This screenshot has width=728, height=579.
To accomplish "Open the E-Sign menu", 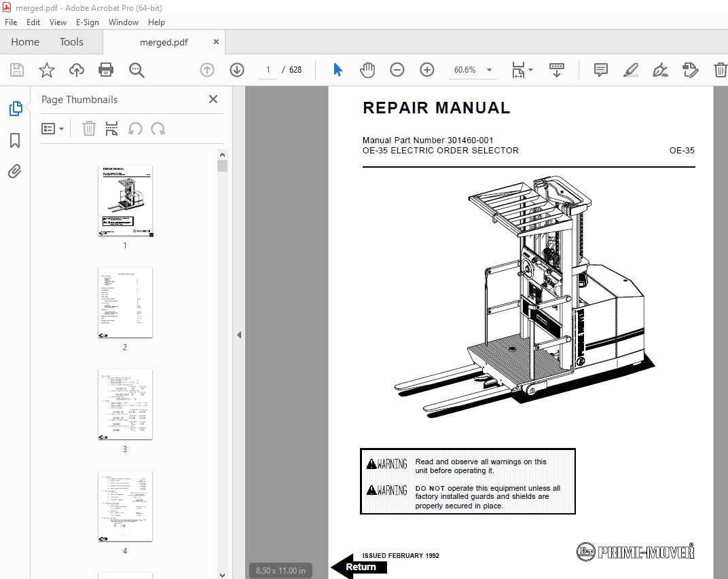I will tap(88, 22).
